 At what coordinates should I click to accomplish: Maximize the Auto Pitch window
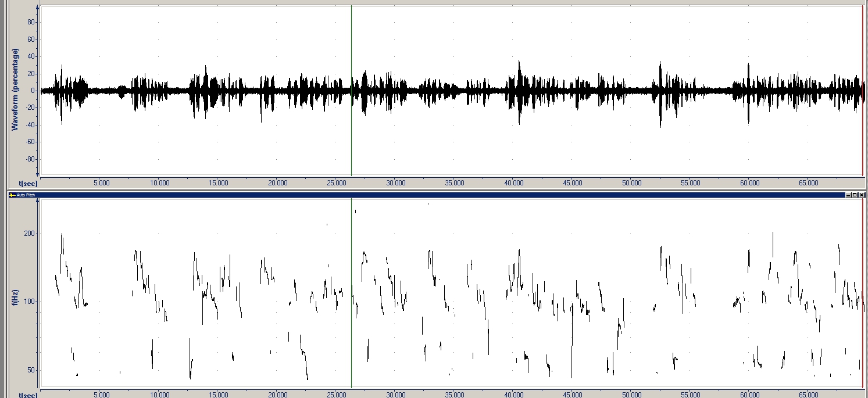(x=855, y=195)
